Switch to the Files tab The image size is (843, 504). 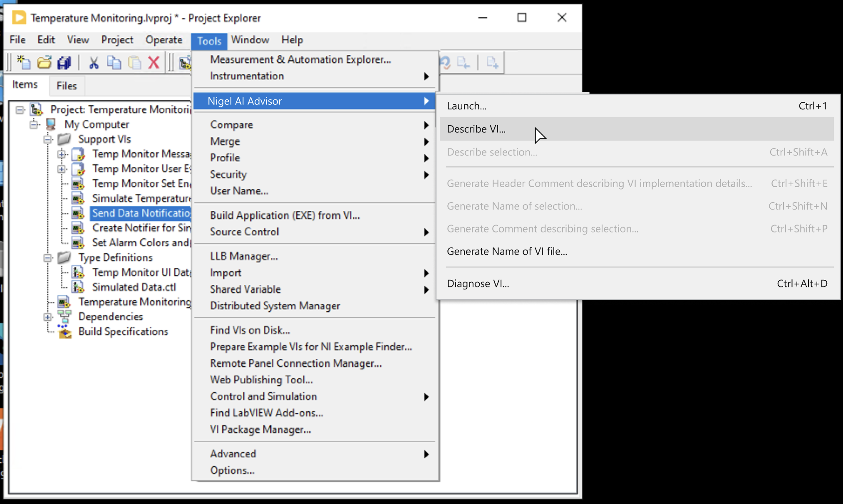(x=67, y=86)
